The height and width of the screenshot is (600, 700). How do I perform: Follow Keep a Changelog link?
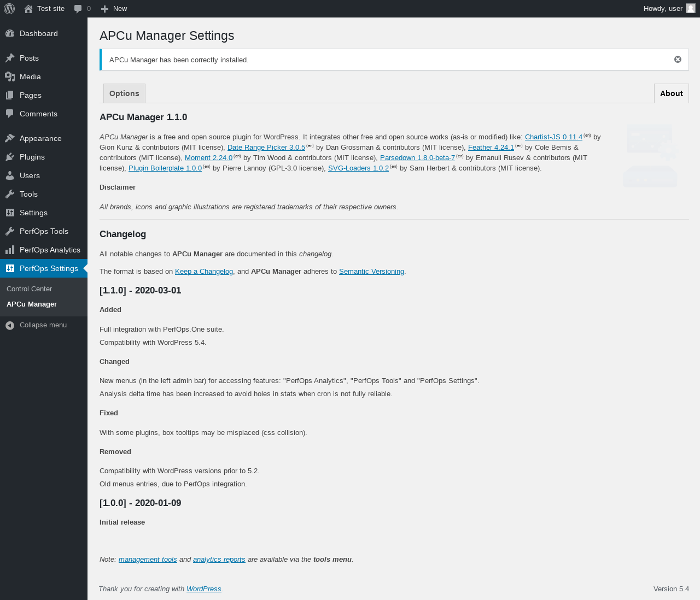coord(204,272)
